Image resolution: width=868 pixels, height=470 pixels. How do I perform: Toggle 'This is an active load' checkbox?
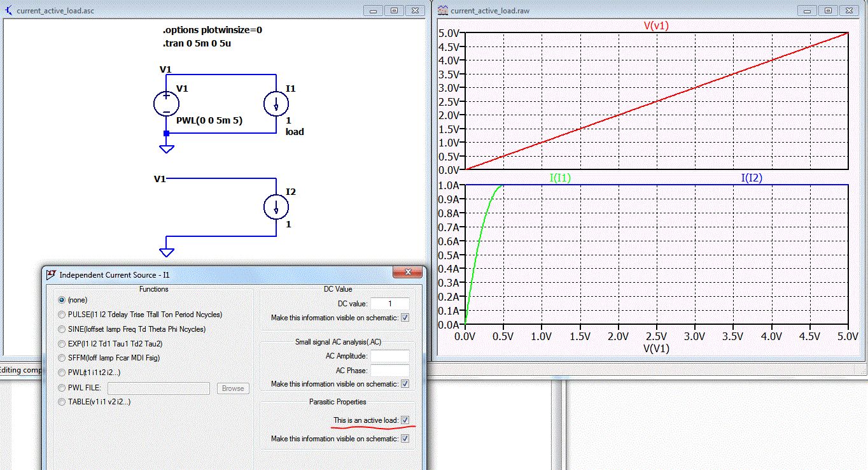pyautogui.click(x=405, y=420)
